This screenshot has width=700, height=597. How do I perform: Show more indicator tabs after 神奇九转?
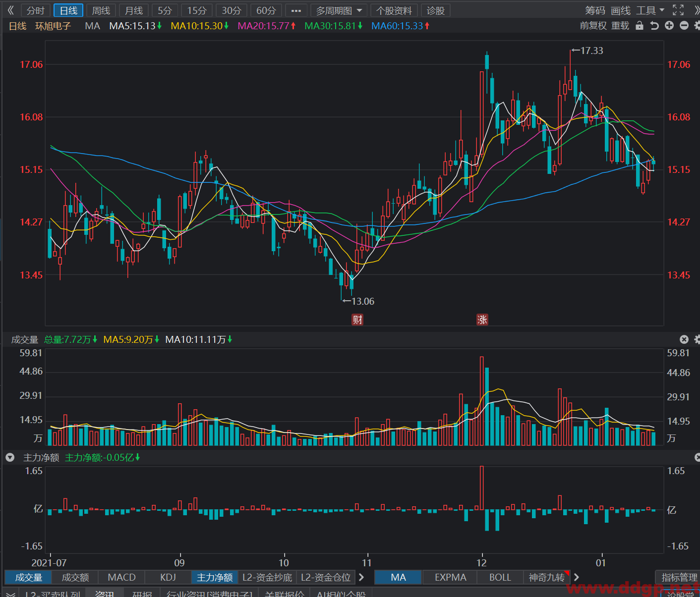pos(577,577)
